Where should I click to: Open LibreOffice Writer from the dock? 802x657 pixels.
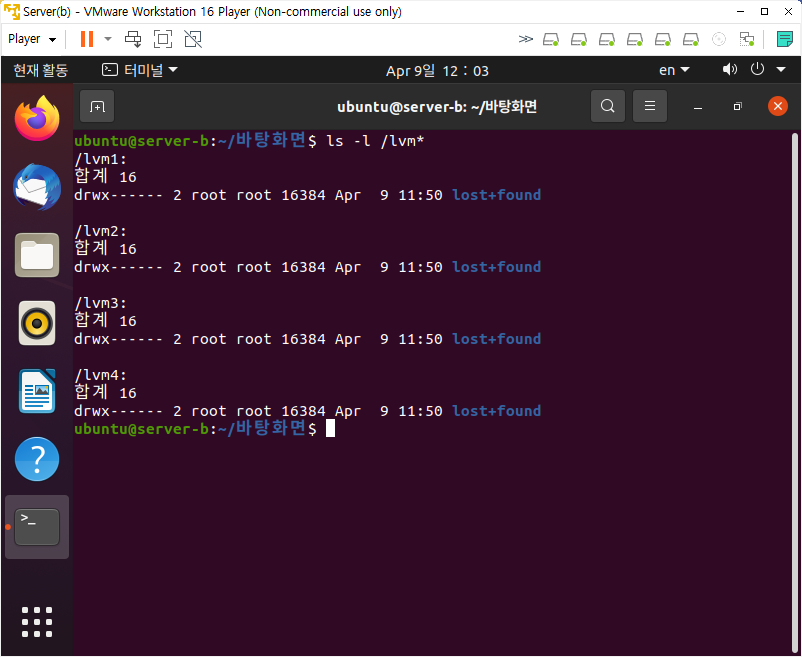point(37,391)
